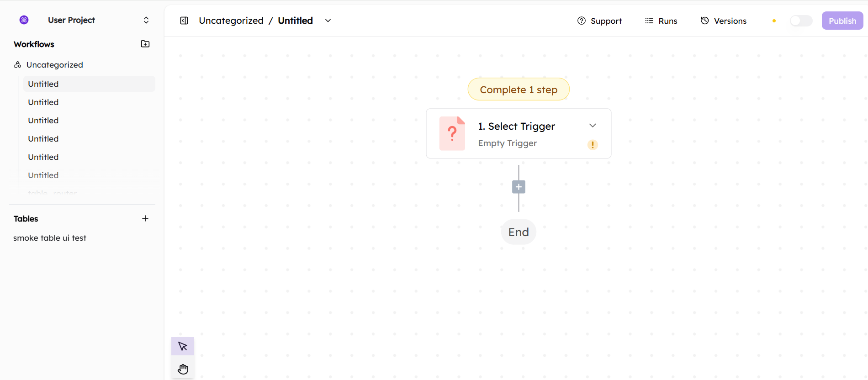Open the Versions history
Screen dimensions: 868x380
[724, 21]
